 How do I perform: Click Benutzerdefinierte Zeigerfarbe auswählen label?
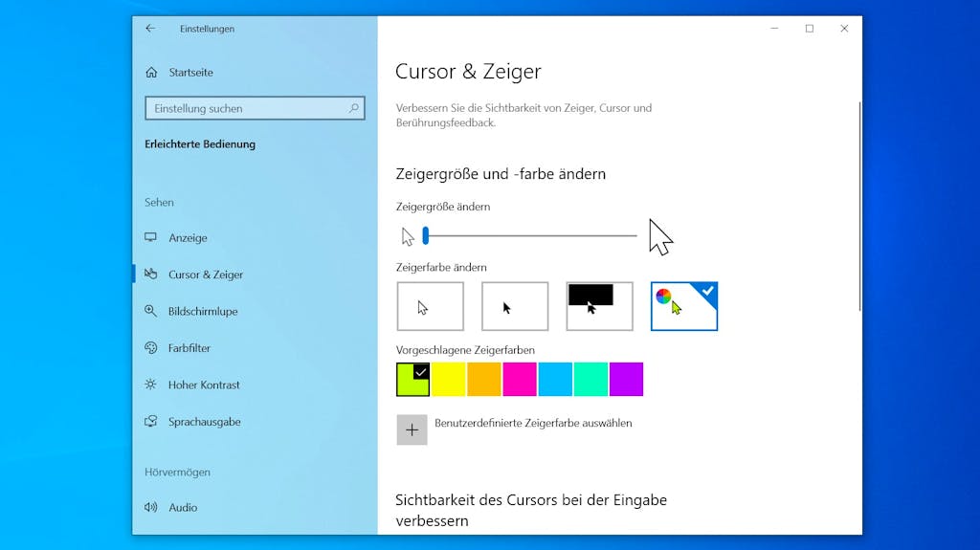[x=533, y=423]
